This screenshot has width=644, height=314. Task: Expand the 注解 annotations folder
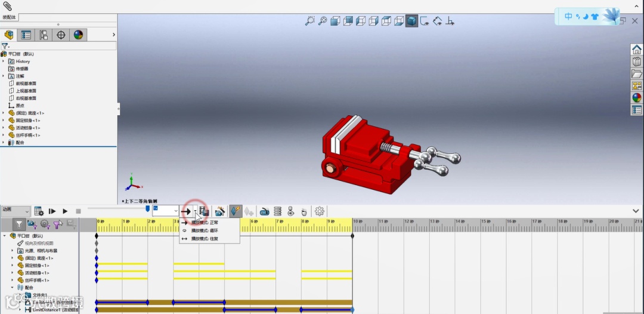(x=4, y=76)
